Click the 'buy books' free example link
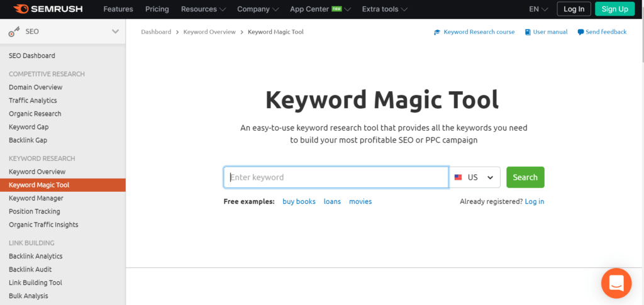 pos(299,201)
